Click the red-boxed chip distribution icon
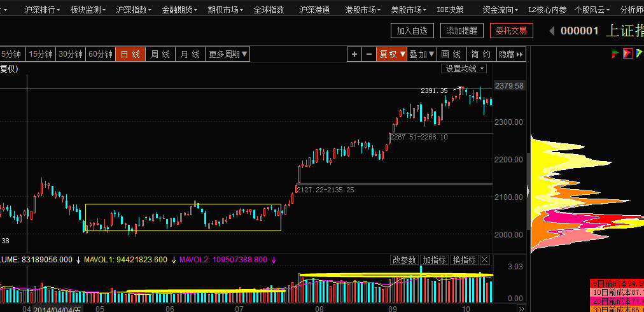 [x=627, y=53]
